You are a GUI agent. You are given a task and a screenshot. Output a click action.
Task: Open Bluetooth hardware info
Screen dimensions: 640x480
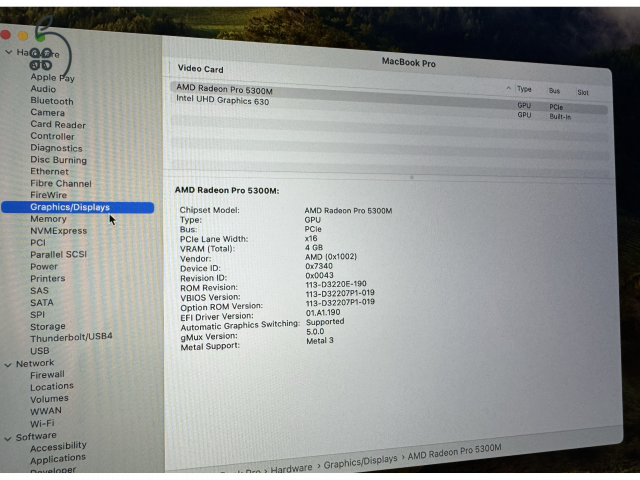coord(52,101)
